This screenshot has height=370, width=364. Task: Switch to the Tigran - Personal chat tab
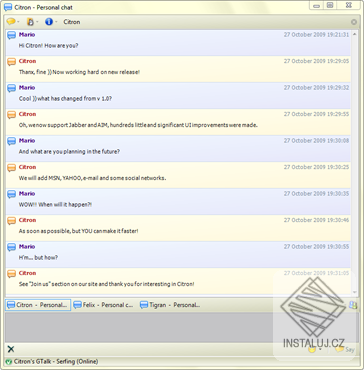(x=170, y=305)
